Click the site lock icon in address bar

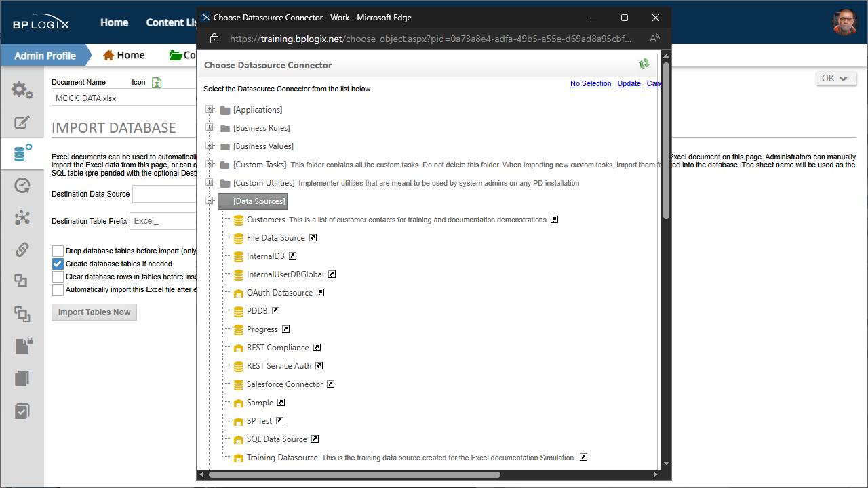click(214, 39)
